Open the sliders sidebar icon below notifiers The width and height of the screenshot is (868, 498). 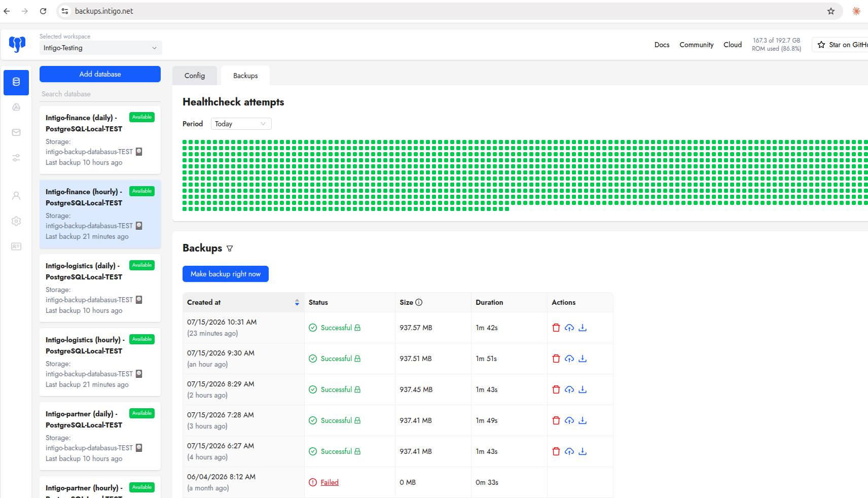16,158
